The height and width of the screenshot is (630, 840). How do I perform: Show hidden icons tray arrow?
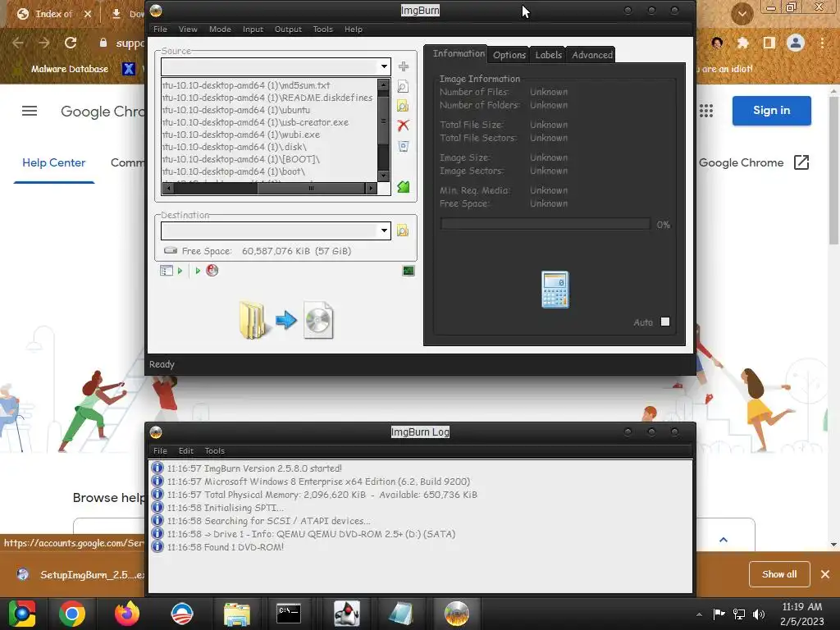(699, 614)
